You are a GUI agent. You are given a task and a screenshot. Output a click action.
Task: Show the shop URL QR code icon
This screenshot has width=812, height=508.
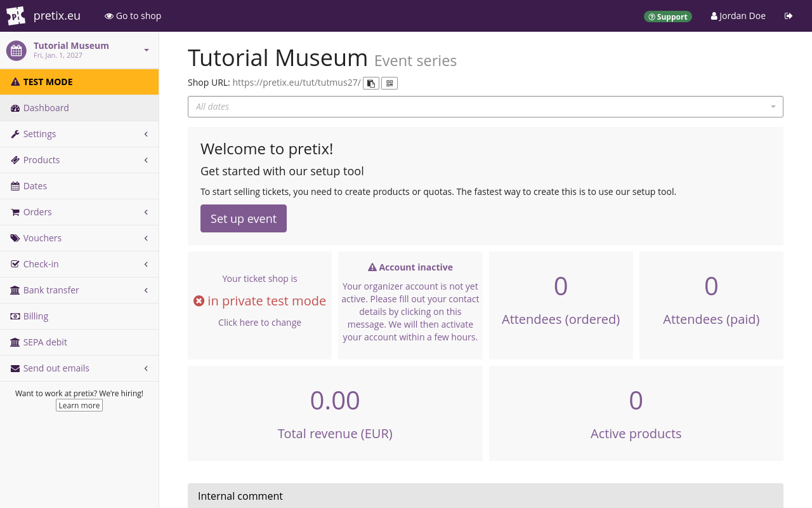coord(390,83)
